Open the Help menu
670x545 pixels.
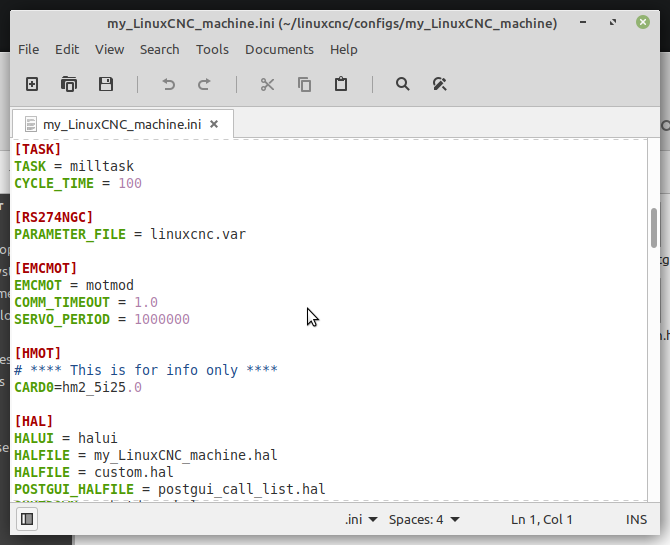(x=344, y=50)
